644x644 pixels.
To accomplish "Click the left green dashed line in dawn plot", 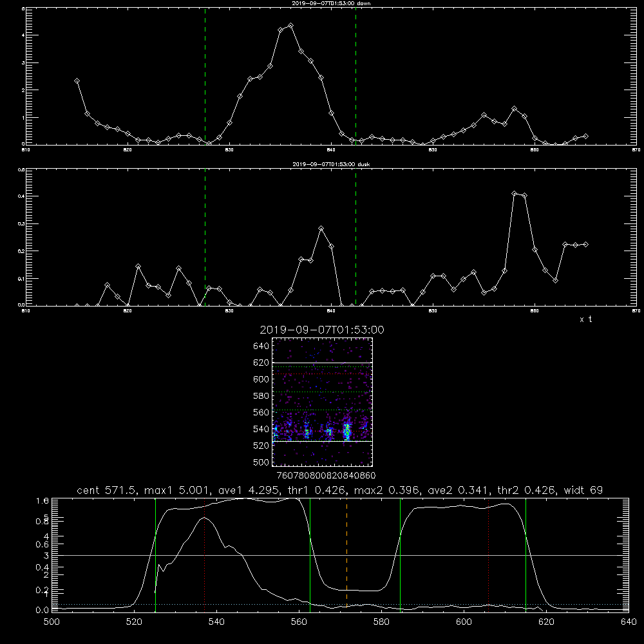I will coord(205,76).
